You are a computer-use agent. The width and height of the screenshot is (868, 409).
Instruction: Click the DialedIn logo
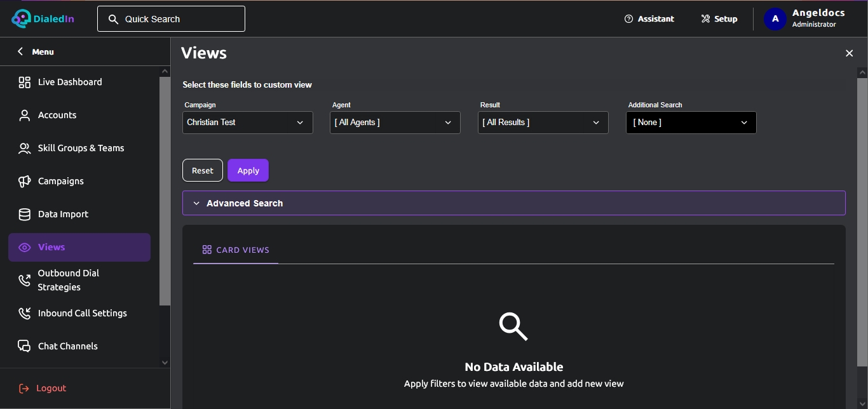pyautogui.click(x=43, y=18)
